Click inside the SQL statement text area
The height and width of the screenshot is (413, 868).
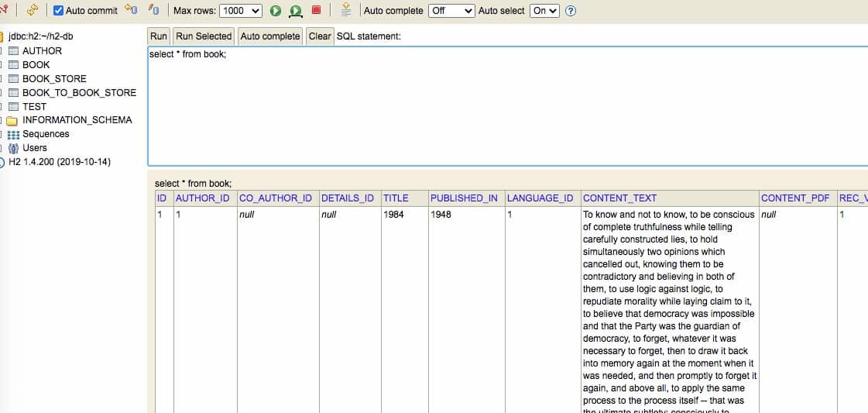507,108
